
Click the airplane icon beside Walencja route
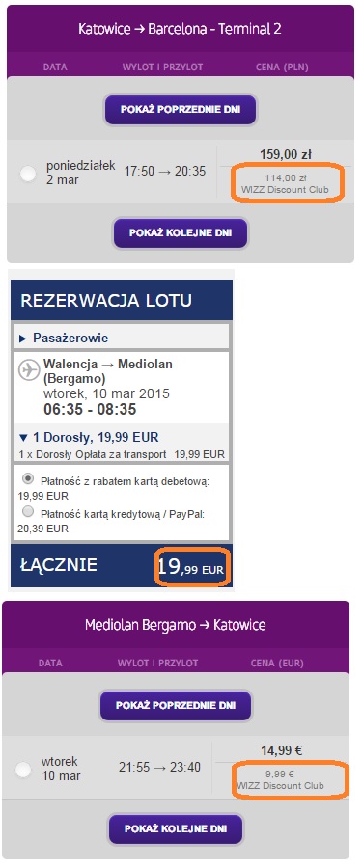click(29, 370)
